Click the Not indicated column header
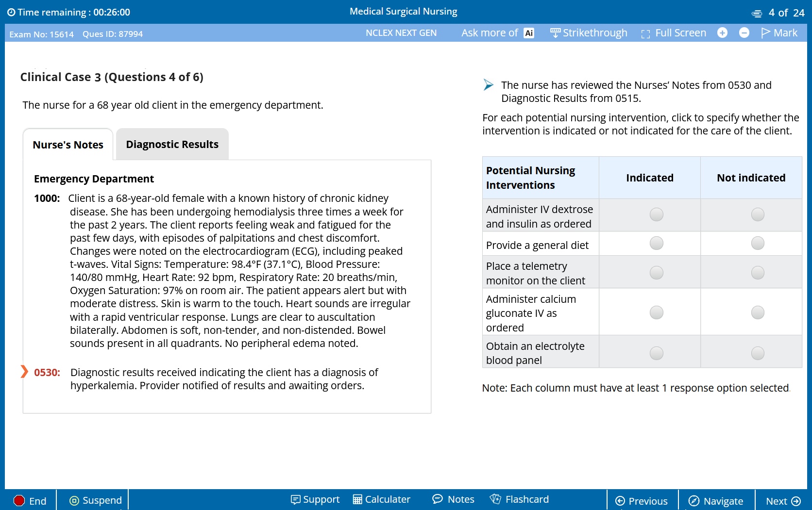Viewport: 812px width, 510px height. coord(751,178)
